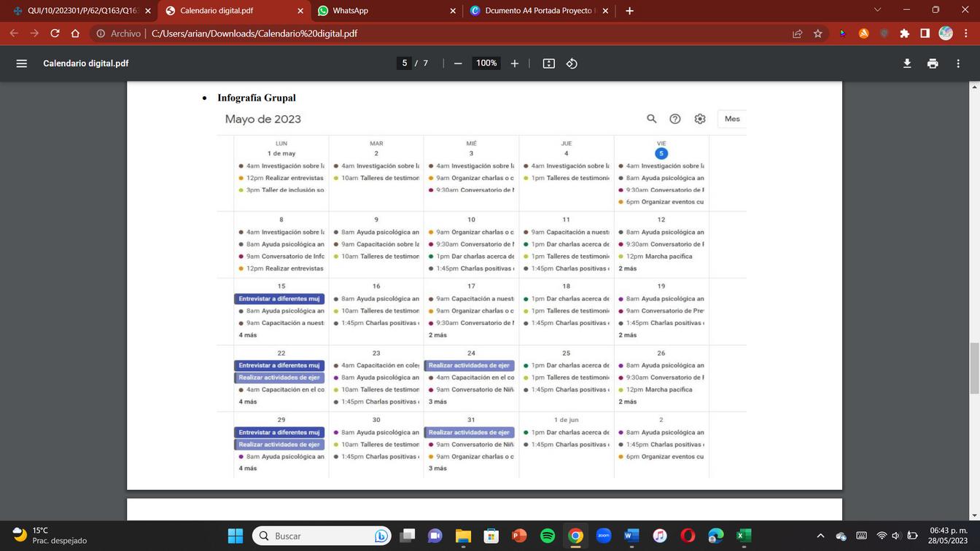Open a new browser tab

click(630, 11)
